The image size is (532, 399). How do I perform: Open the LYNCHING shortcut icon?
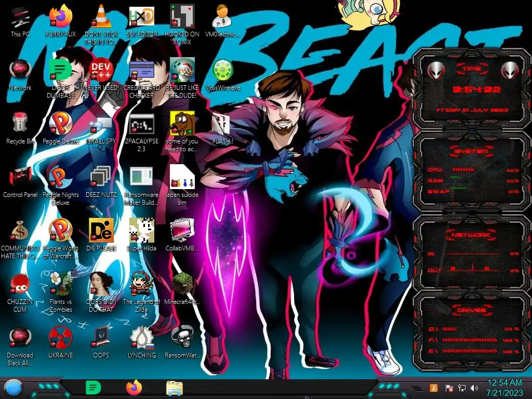(x=141, y=338)
